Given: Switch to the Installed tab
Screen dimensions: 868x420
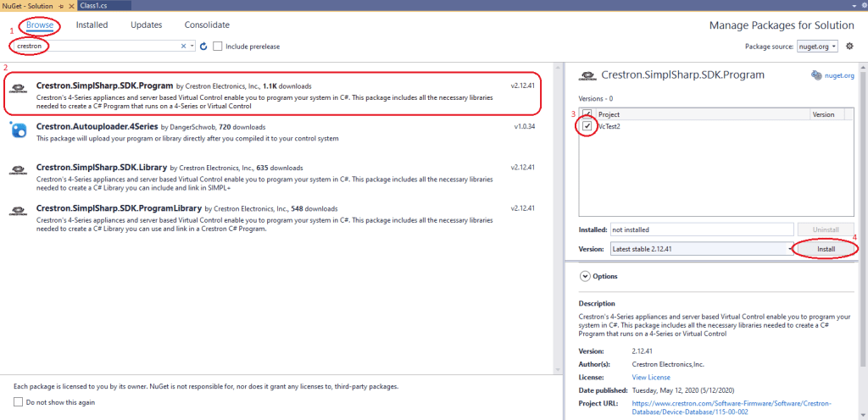Looking at the screenshot, I should point(92,25).
